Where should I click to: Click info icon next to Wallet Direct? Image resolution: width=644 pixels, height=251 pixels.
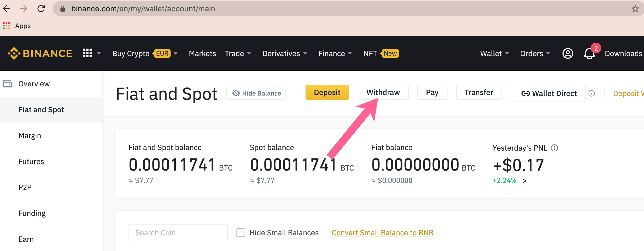[592, 93]
